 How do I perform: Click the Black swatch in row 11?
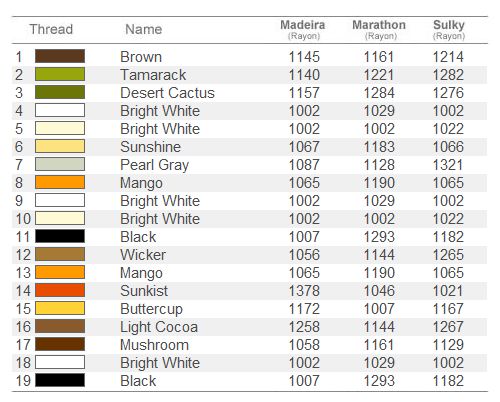pyautogui.click(x=60, y=236)
